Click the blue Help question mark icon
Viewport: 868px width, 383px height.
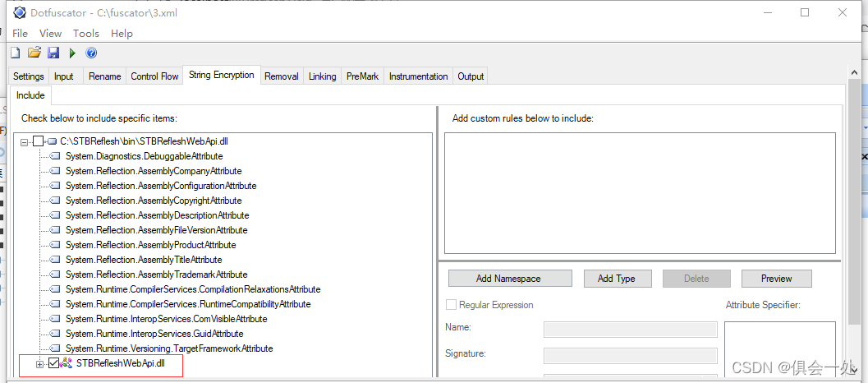tap(91, 53)
